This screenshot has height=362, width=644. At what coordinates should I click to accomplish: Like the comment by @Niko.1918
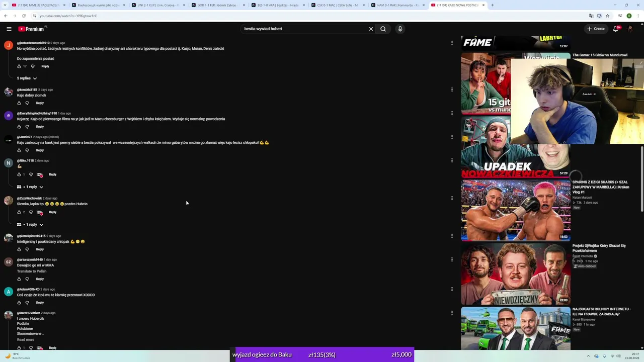point(19,174)
